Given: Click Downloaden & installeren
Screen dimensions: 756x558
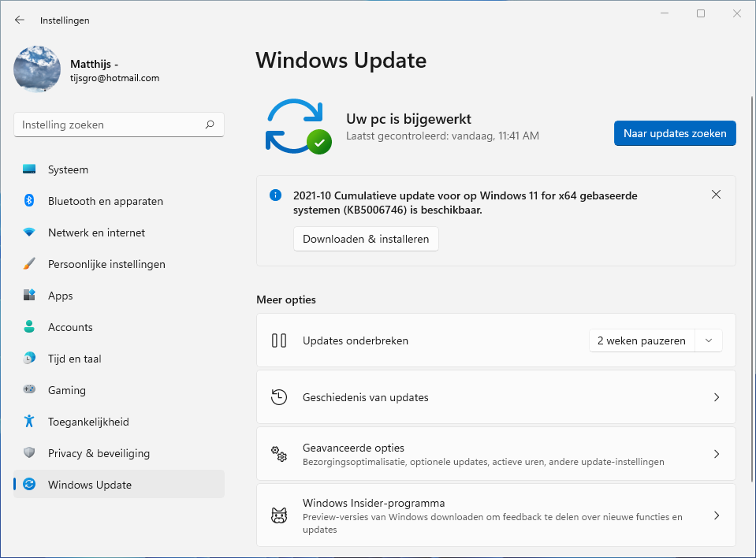Looking at the screenshot, I should (x=366, y=239).
